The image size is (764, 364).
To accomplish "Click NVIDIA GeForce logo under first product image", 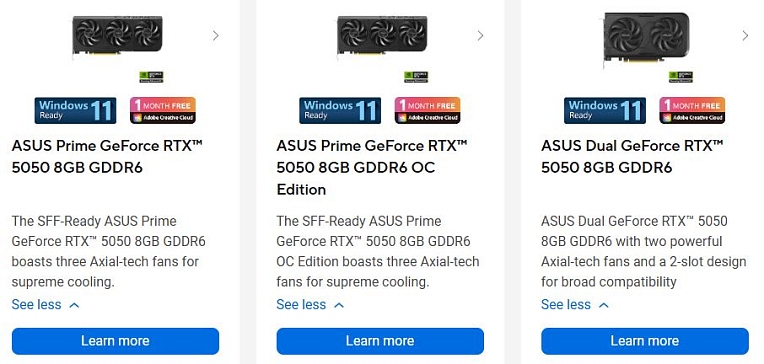I will coord(152,77).
